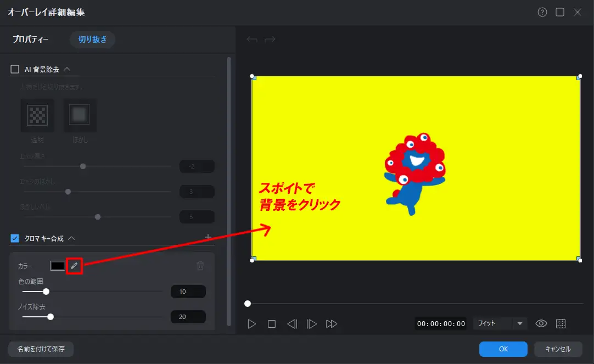Select the eyedropper tool next to color swatch

(74, 266)
